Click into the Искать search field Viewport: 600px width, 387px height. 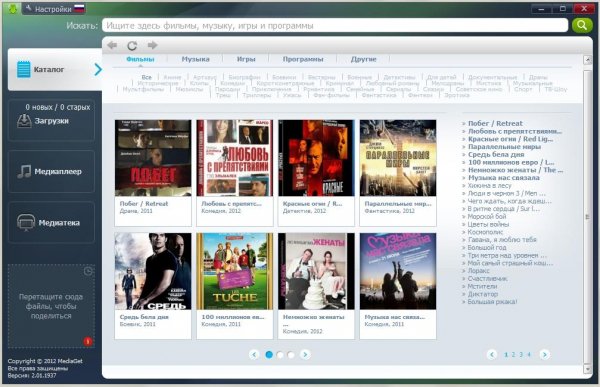[x=335, y=26]
